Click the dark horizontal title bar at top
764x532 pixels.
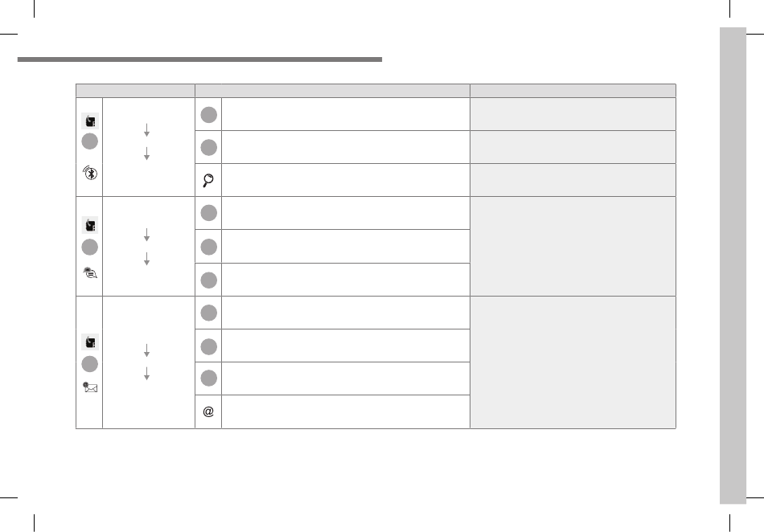click(x=199, y=59)
